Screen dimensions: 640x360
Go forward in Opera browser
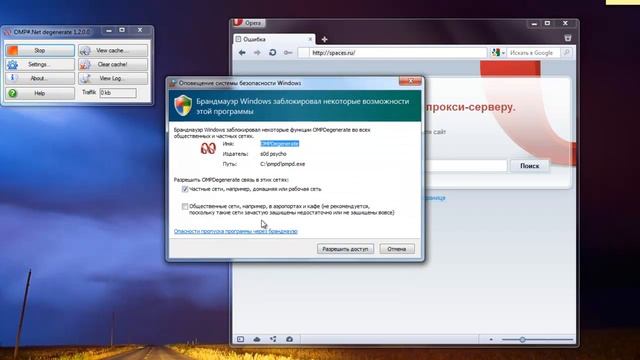click(x=257, y=53)
